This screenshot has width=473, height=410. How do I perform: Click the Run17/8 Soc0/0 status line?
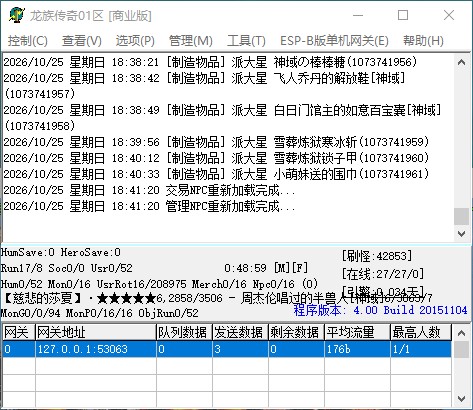coord(67,268)
